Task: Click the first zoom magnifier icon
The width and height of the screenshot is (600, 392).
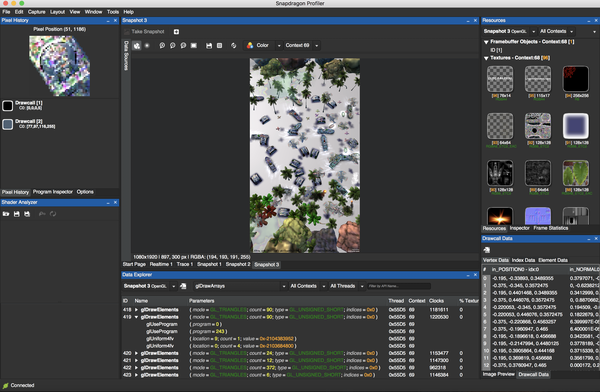Action: pos(162,46)
